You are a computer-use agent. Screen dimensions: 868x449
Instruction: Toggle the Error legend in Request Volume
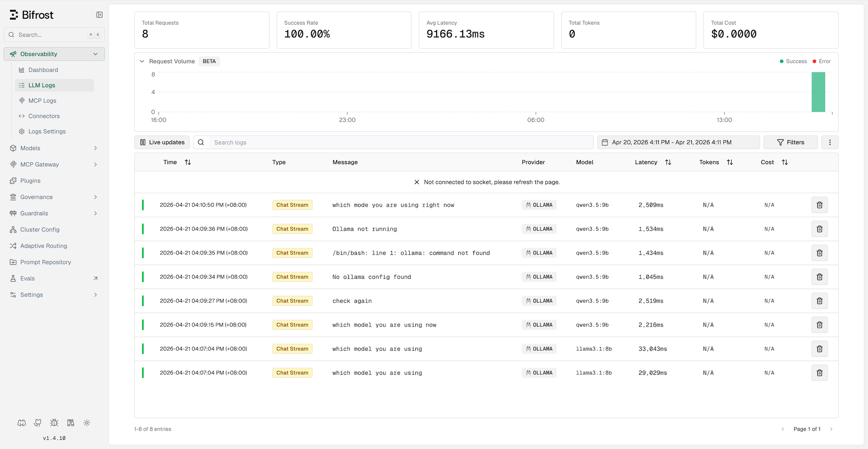pyautogui.click(x=821, y=61)
